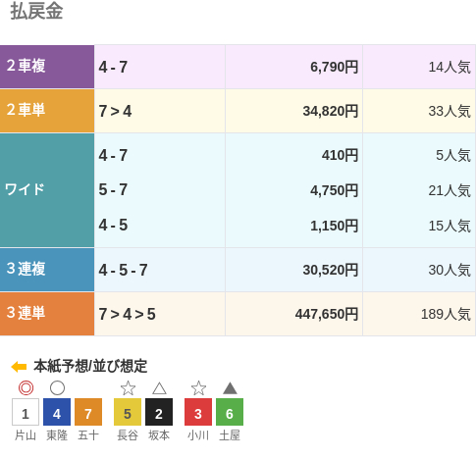
Task: Click the 447,650円 payout amount
Action: pyautogui.click(x=327, y=314)
